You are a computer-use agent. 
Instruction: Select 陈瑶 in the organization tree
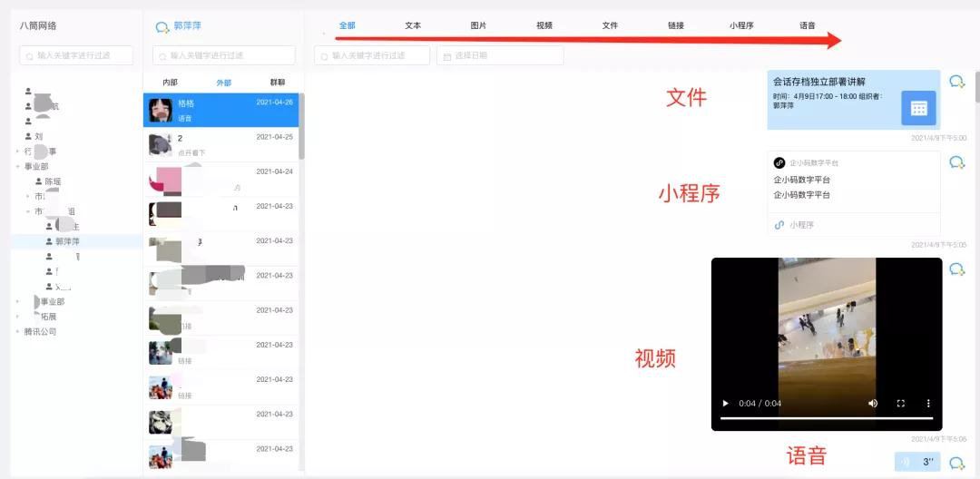53,181
